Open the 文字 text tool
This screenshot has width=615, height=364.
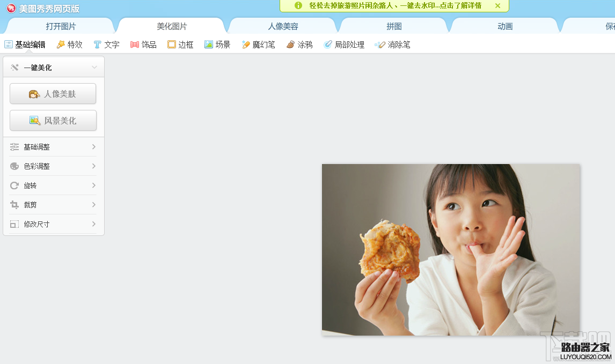click(x=106, y=44)
